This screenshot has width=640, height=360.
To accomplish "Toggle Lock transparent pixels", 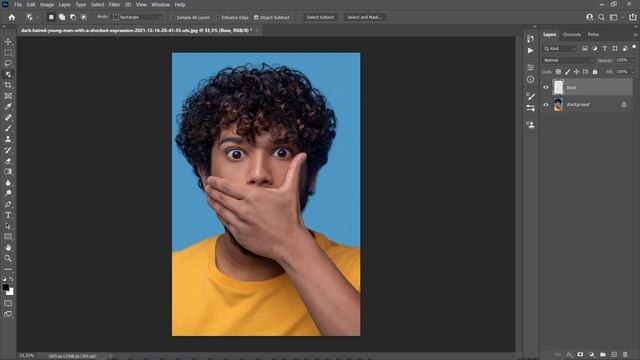I will pyautogui.click(x=558, y=72).
